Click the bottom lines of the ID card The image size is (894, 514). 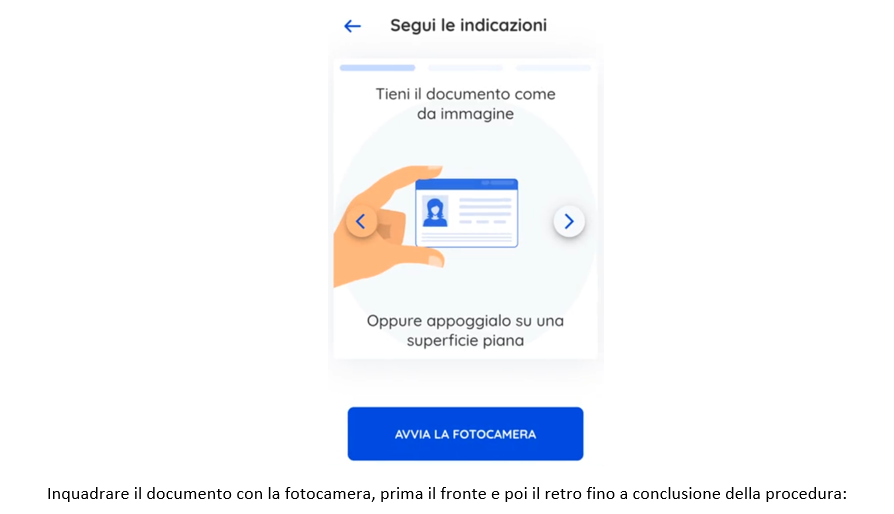tap(466, 236)
